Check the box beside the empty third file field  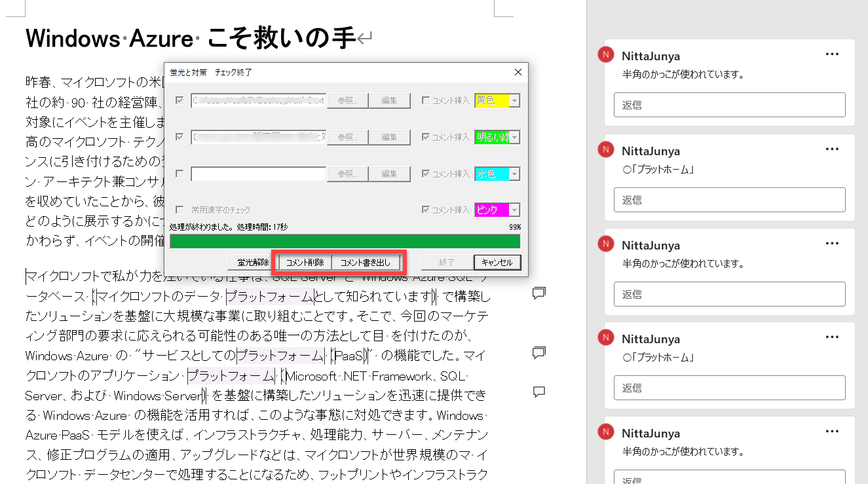click(x=179, y=174)
